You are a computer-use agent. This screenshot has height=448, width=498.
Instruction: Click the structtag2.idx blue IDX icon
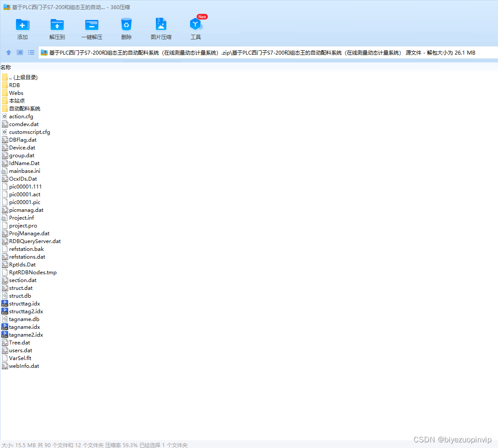[4, 312]
